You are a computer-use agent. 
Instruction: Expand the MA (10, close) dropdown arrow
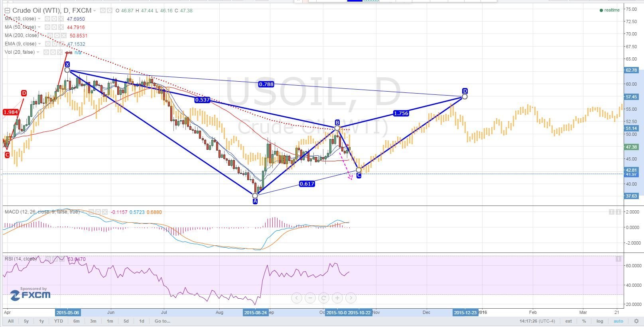pos(39,19)
